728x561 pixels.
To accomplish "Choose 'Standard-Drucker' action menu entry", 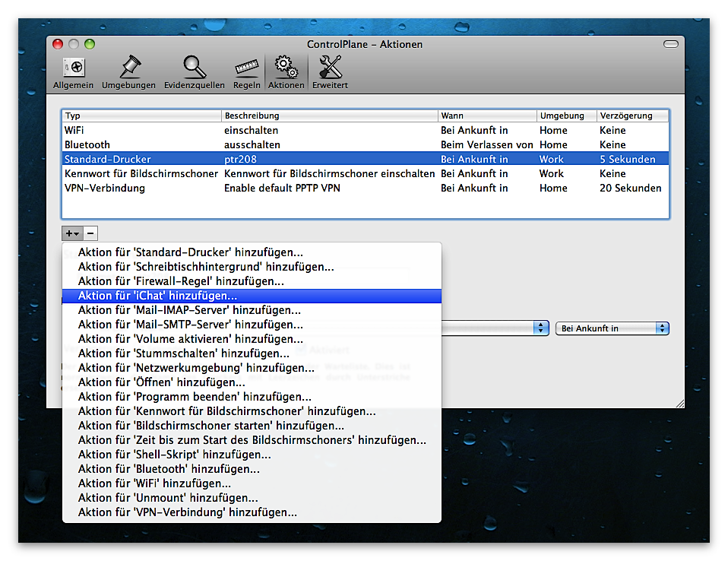I will [x=252, y=252].
